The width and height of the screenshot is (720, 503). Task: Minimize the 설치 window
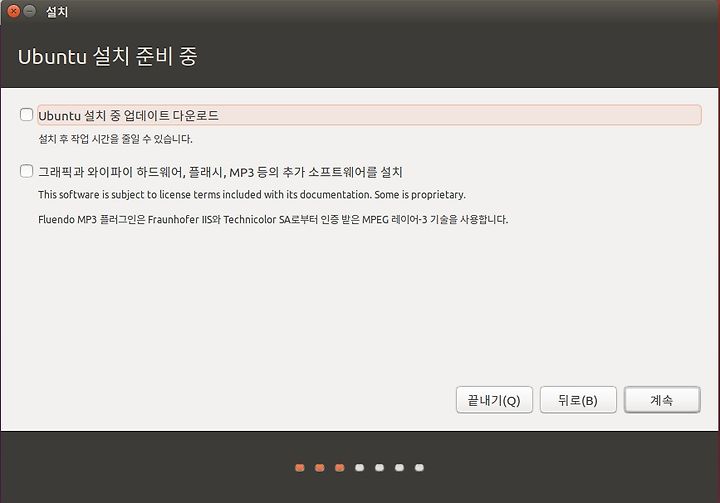click(x=30, y=11)
